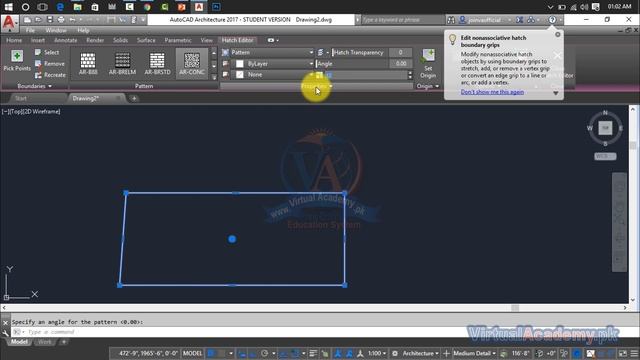
Task: Open the 1:100 annotation scale dropdown
Action: pyautogui.click(x=377, y=353)
